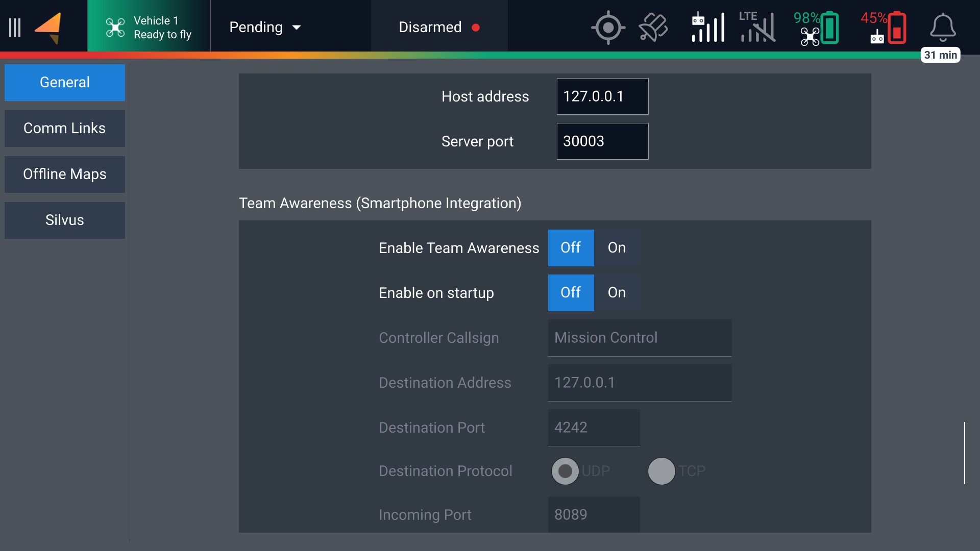Screen dimensions: 980x551
Task: Click the Server port input field
Action: (x=602, y=141)
